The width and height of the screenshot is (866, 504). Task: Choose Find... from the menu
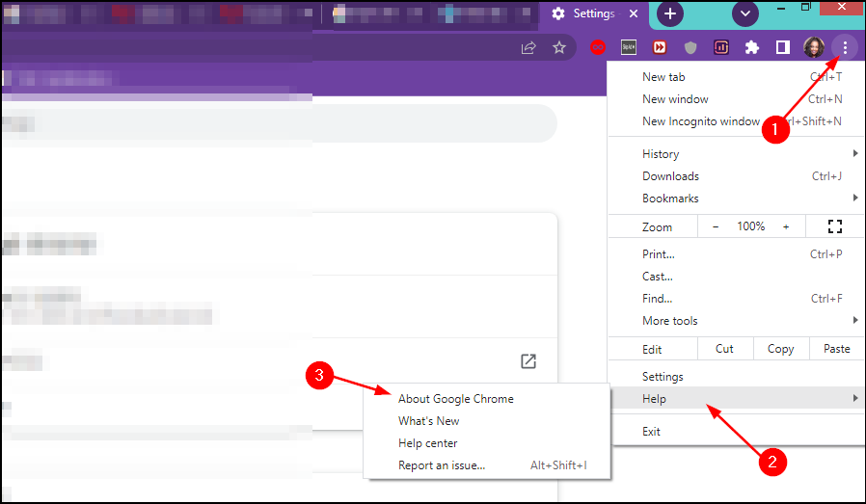coord(736,299)
